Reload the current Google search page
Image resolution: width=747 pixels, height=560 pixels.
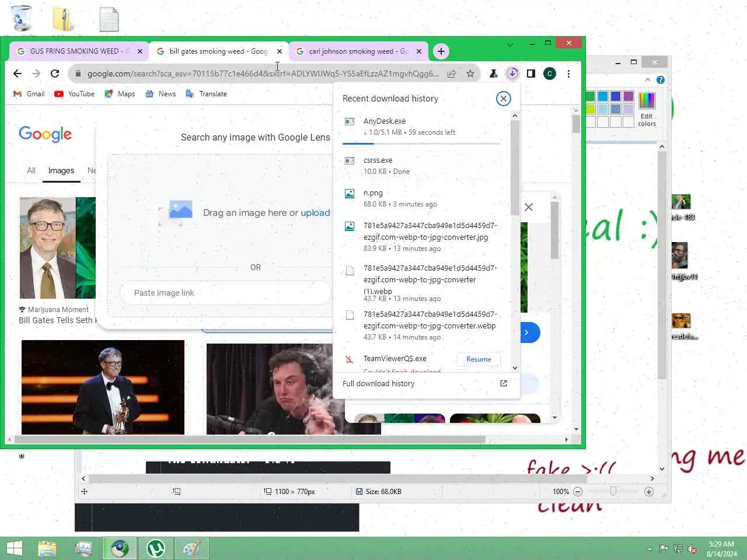pyautogui.click(x=55, y=73)
